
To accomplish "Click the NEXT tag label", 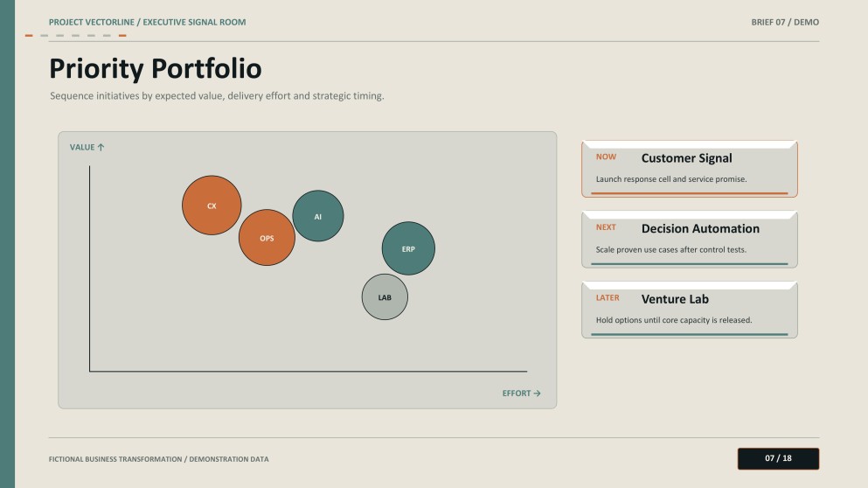I will coord(606,227).
